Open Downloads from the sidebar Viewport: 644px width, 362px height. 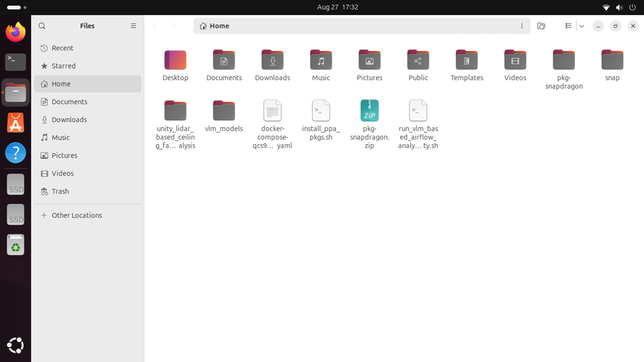point(88,120)
